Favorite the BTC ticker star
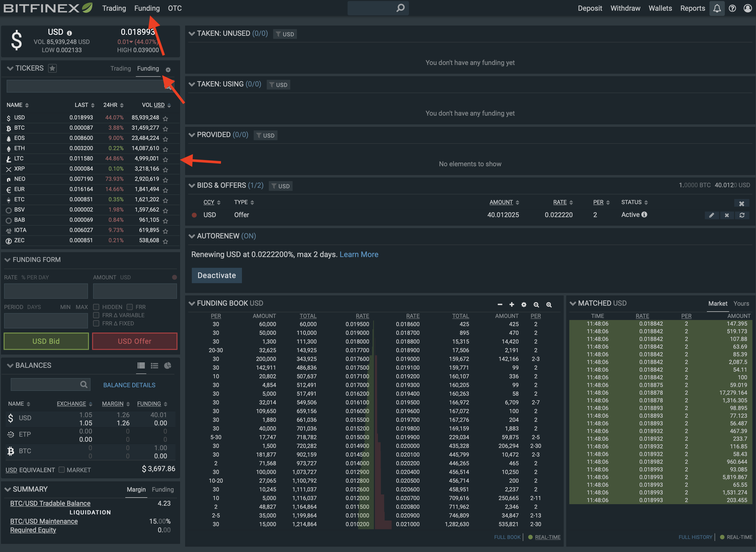 [x=165, y=129]
